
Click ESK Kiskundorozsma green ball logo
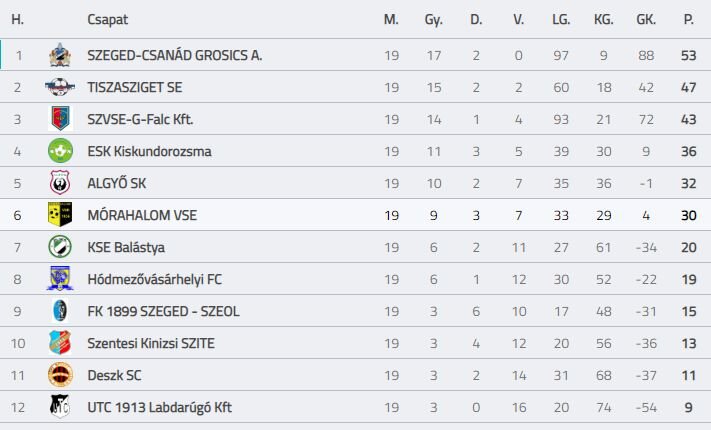pyautogui.click(x=60, y=151)
